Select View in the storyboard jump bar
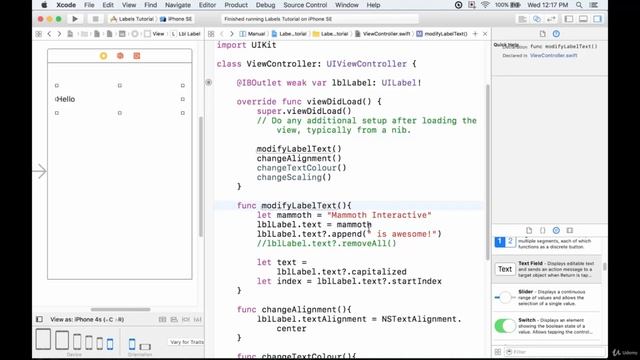Viewport: 640px width, 360px height. [154, 34]
